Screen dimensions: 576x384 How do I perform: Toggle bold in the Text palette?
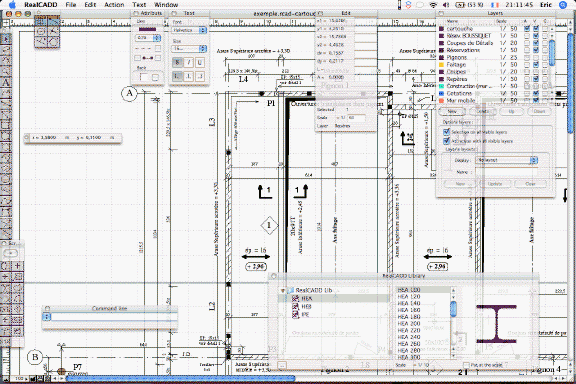click(177, 62)
